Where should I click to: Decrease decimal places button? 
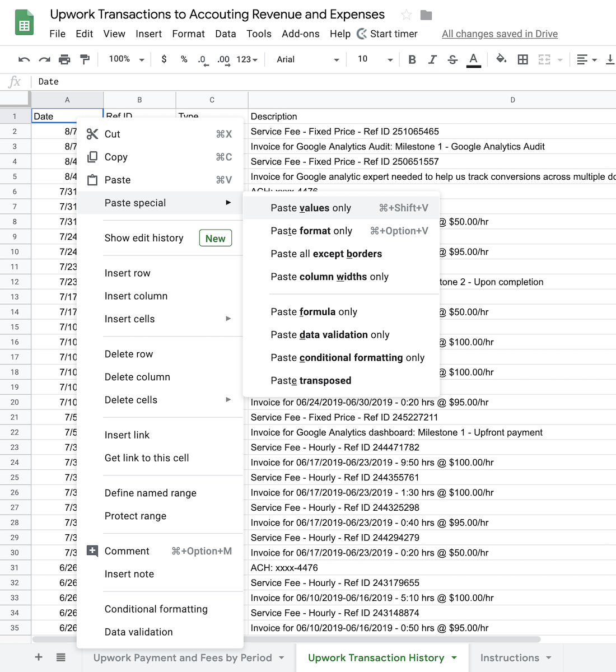point(203,59)
